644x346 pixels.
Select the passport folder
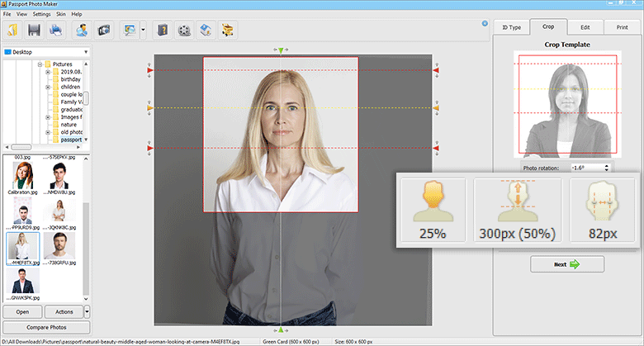(x=71, y=140)
